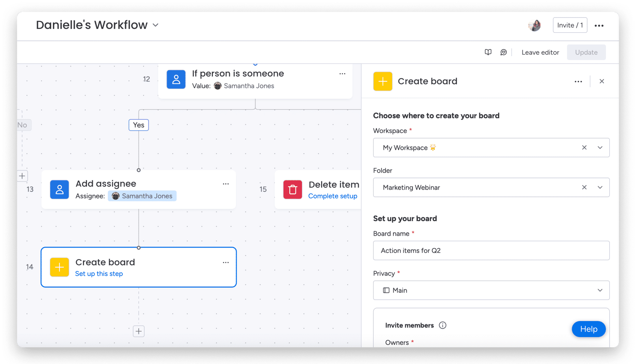
Task: Open the feedback chat icon
Action: point(503,52)
